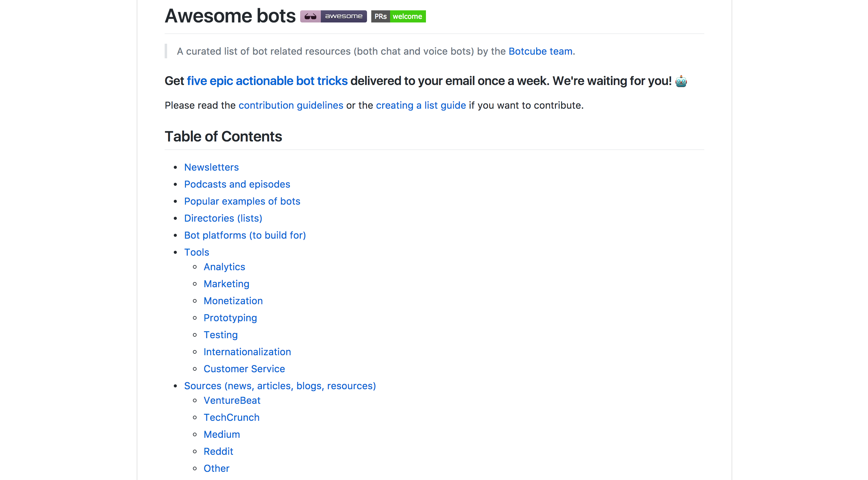868x480 pixels.
Task: Click the PRs welcome badge
Action: point(398,16)
